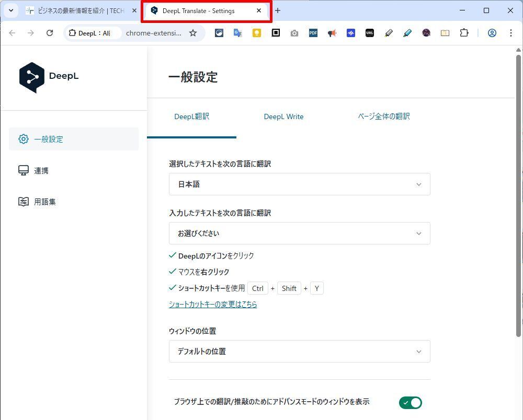Switch to the ページ全体の翻訳 tab
Image resolution: width=523 pixels, height=420 pixels.
(384, 116)
